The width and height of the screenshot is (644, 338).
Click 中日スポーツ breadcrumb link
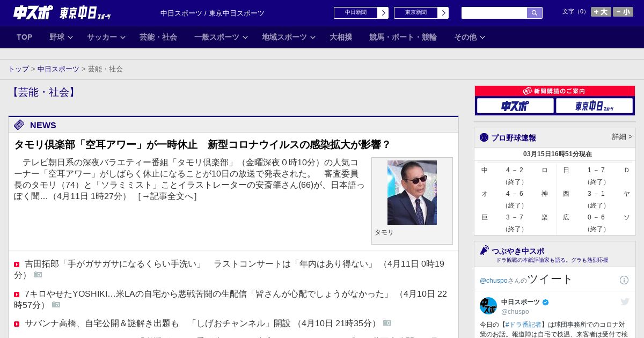click(x=58, y=69)
